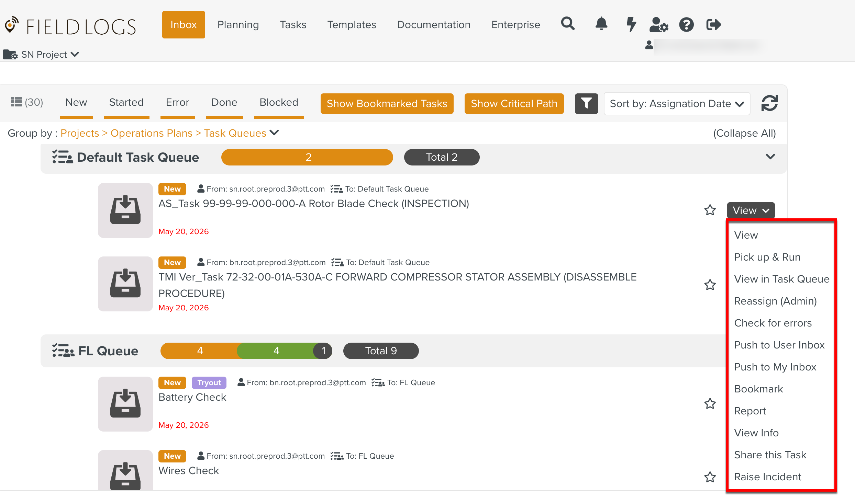Switch to the Tasks tab
Viewport: 855px width, 504px height.
pos(293,25)
